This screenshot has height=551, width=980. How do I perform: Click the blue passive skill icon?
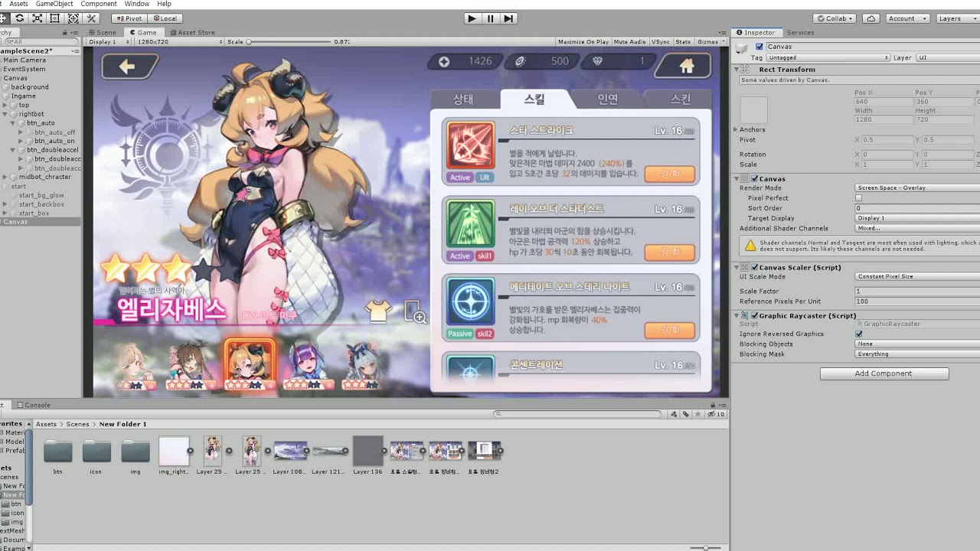470,302
